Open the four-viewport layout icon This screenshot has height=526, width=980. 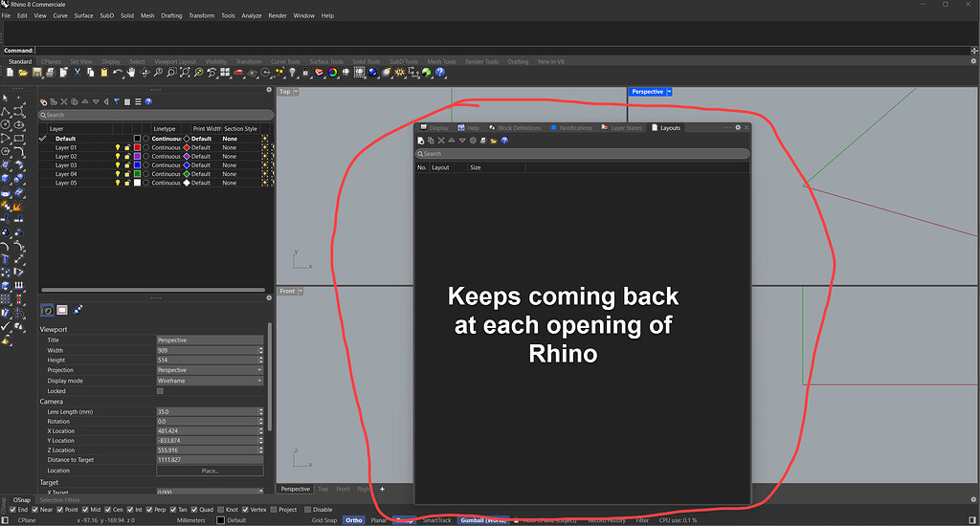tap(225, 73)
